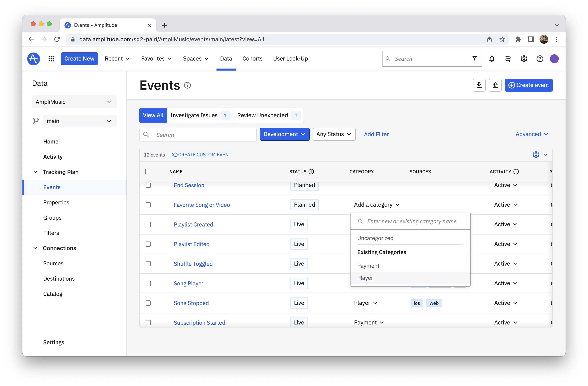The image size is (588, 386).
Task: Select Player from existing categories
Action: [x=365, y=278]
